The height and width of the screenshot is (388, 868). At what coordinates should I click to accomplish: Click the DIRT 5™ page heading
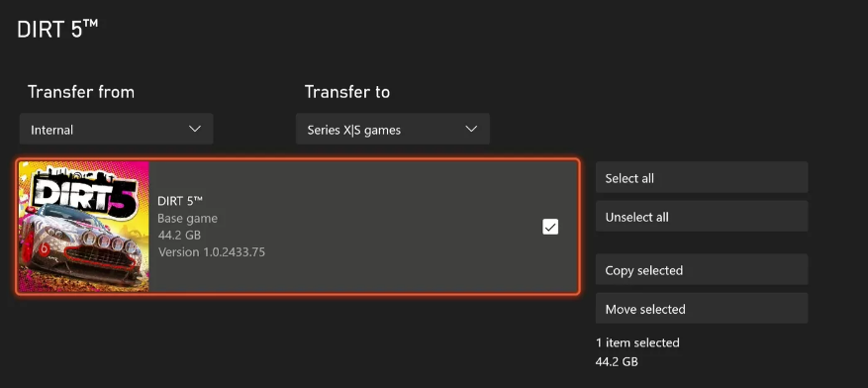[57, 29]
